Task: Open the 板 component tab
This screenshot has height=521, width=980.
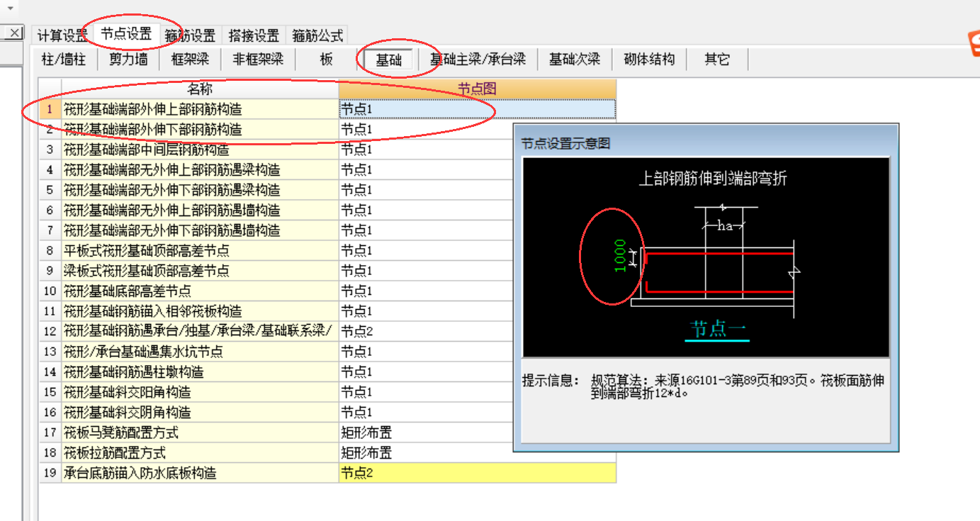Action: point(326,60)
